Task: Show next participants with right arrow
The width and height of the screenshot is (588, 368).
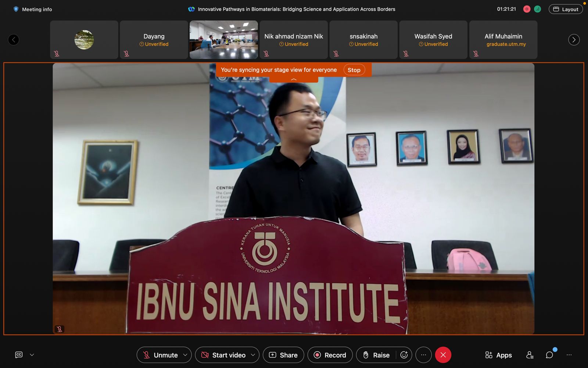Action: (574, 40)
